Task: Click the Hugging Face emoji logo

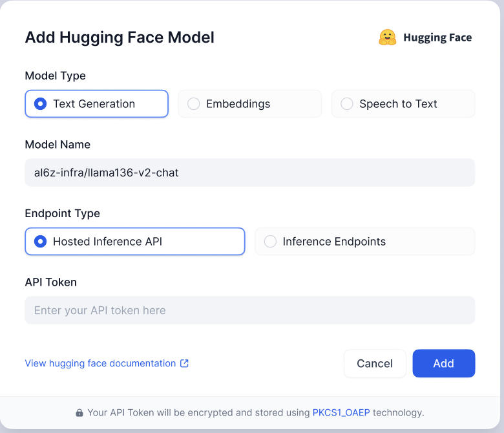Action: point(387,37)
